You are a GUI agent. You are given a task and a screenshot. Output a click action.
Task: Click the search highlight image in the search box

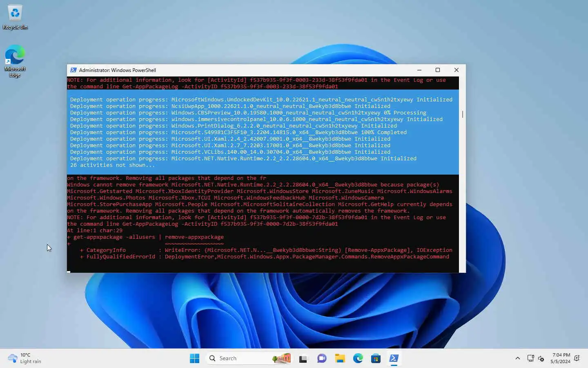coord(281,359)
